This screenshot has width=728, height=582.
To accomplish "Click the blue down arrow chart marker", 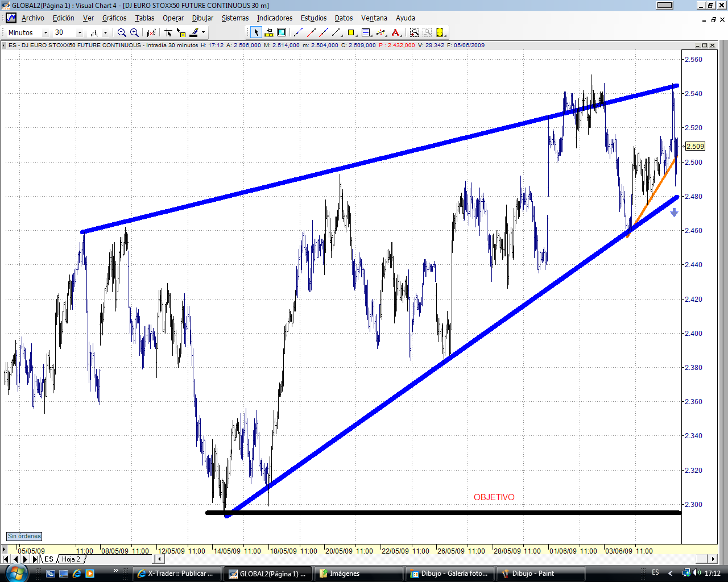I will click(x=674, y=213).
